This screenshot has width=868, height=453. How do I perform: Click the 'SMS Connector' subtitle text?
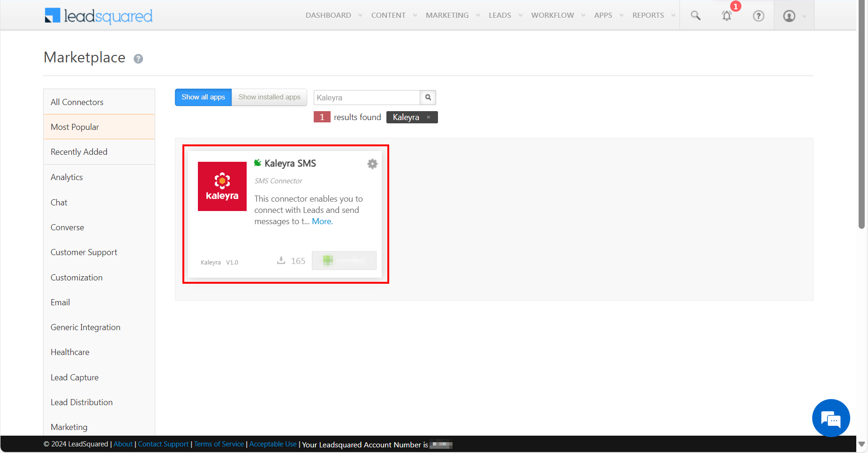pos(279,181)
